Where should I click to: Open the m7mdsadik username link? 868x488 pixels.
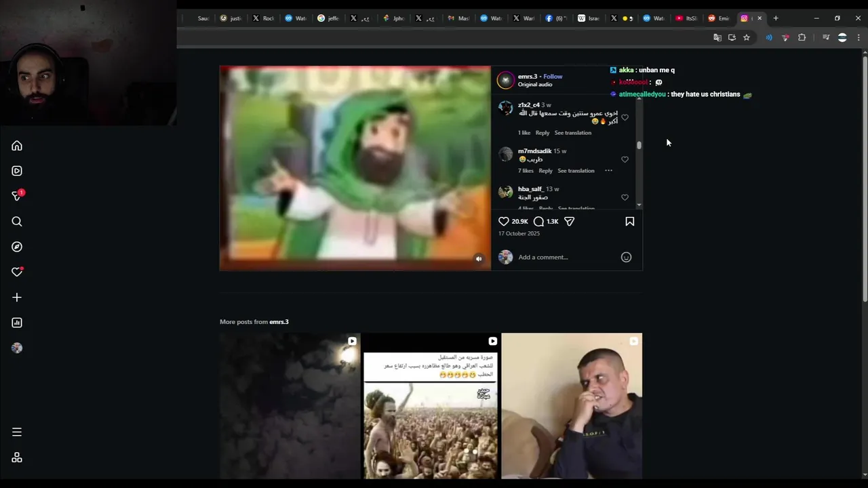(x=534, y=151)
